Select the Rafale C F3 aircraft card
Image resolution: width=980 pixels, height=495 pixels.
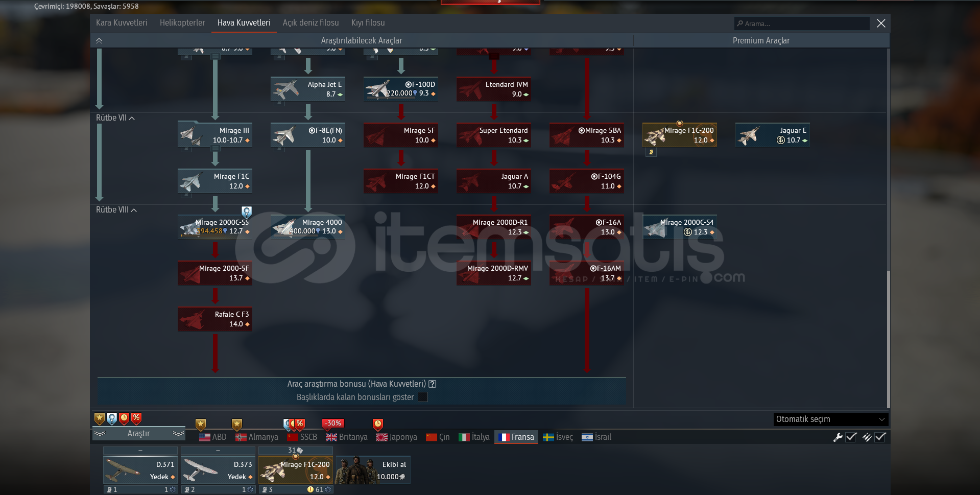coord(215,319)
